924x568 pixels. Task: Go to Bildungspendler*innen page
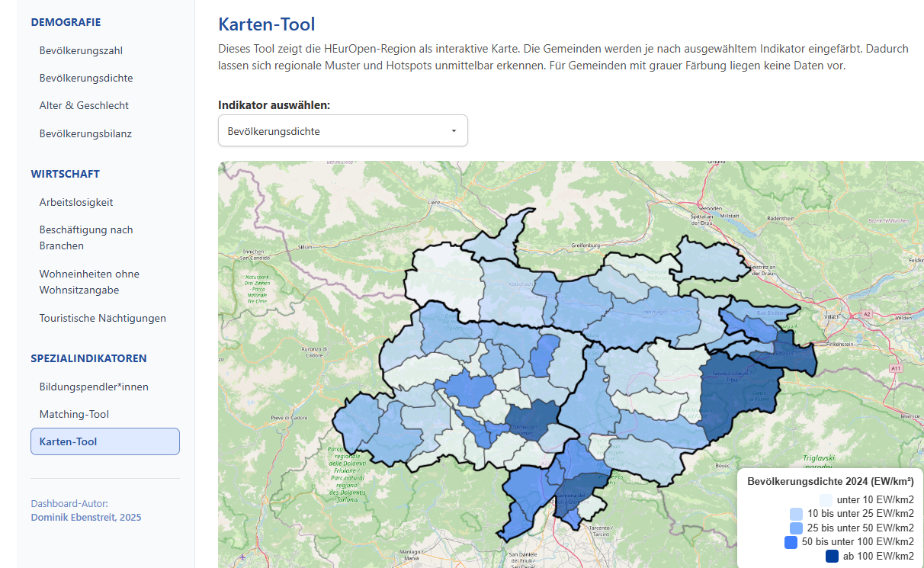click(94, 387)
